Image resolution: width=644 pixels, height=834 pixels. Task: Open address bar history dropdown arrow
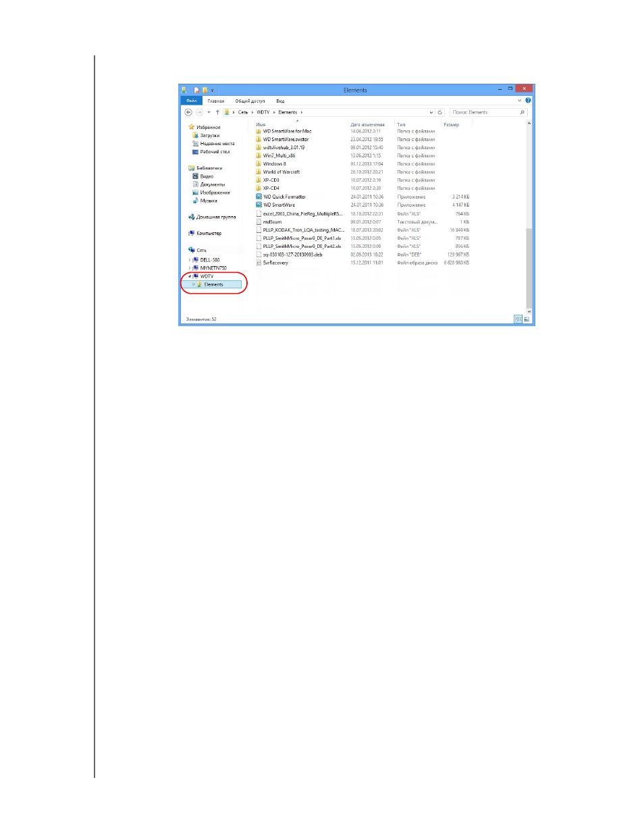coord(431,112)
